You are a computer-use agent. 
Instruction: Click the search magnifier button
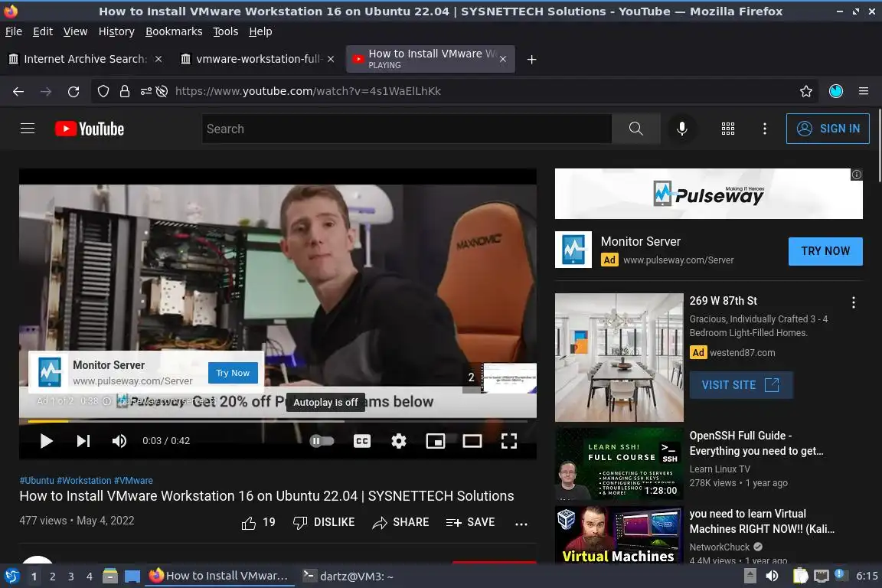(635, 129)
